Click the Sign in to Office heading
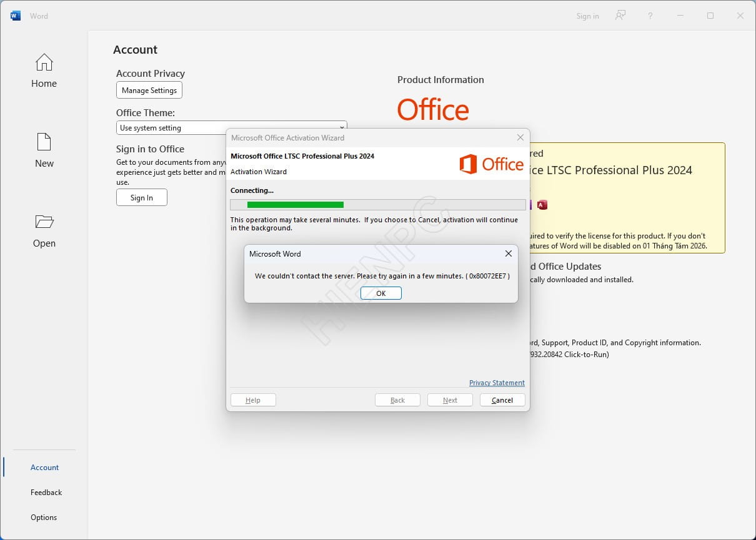The height and width of the screenshot is (540, 756). pyautogui.click(x=150, y=149)
